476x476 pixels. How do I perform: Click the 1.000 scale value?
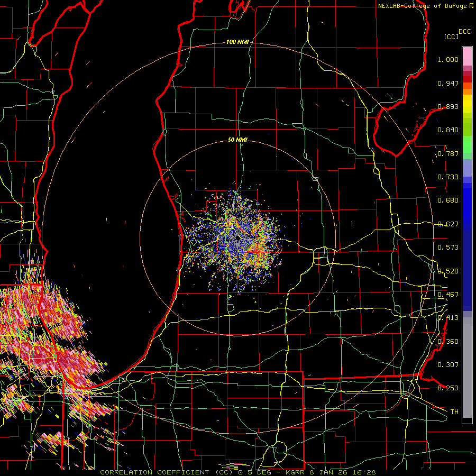tap(448, 59)
